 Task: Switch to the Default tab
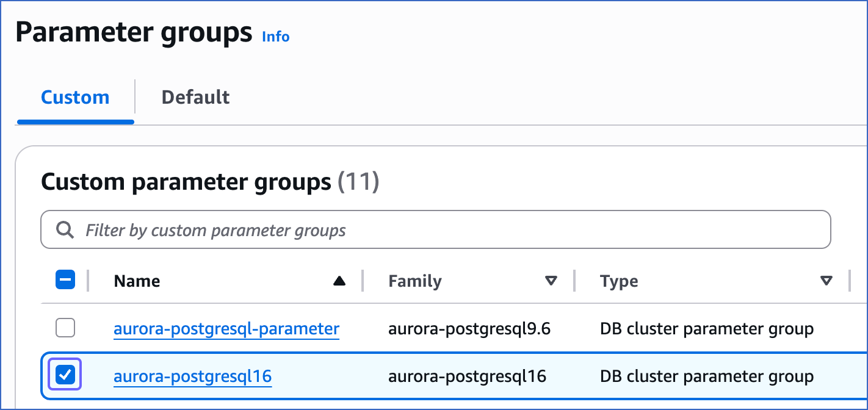[195, 96]
